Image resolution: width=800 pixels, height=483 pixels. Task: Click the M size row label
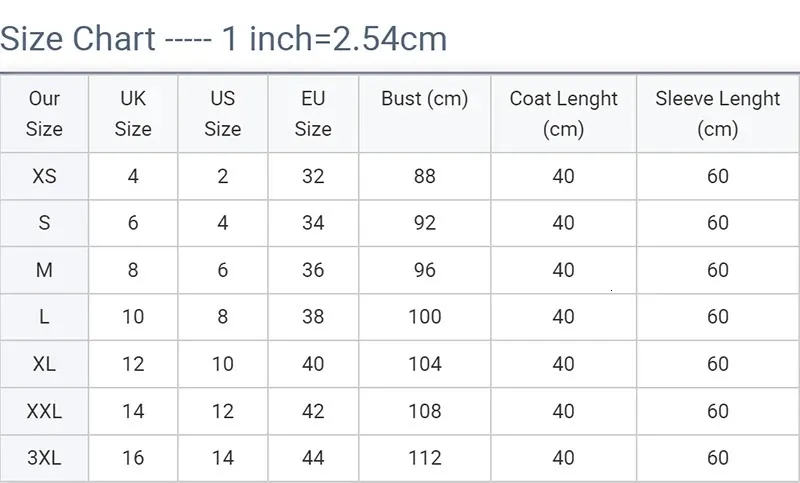(x=44, y=270)
